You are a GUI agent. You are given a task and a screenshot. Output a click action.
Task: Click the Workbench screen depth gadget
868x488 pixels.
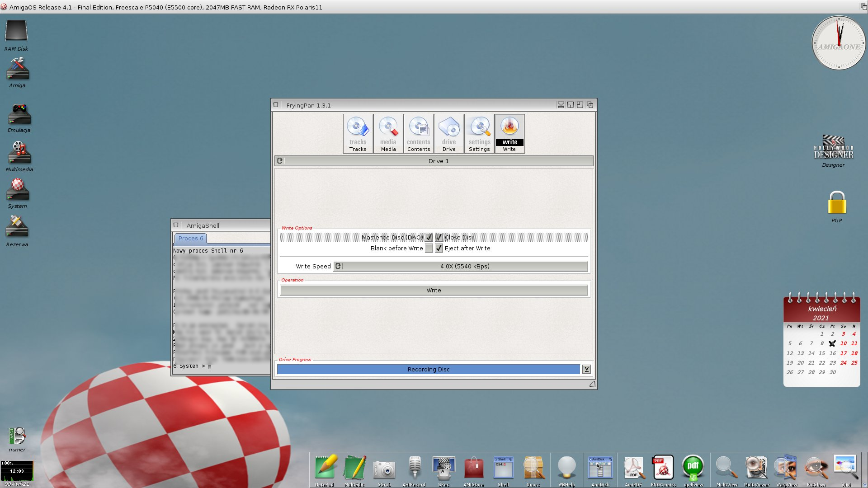pos(863,7)
